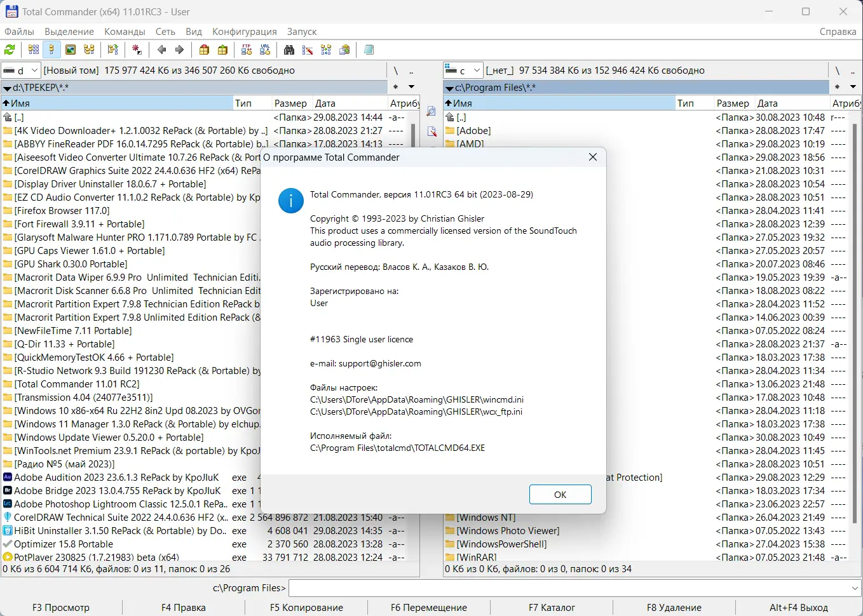This screenshot has width=863, height=616.
Task: Select the [Firefox Browser 117.0] folder
Action: click(x=62, y=210)
